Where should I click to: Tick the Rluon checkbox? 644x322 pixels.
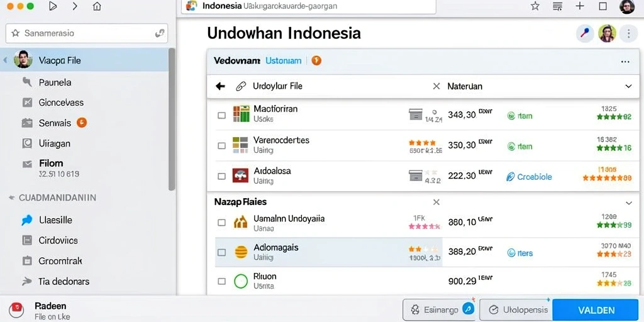click(x=221, y=281)
